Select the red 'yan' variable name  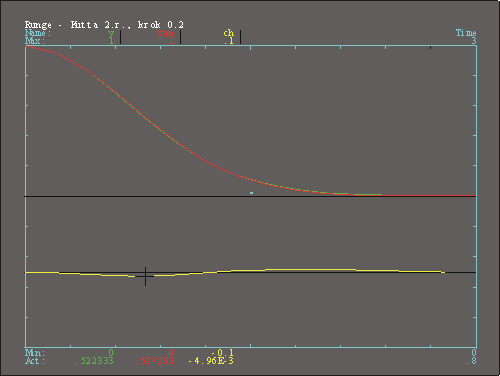tap(166, 33)
